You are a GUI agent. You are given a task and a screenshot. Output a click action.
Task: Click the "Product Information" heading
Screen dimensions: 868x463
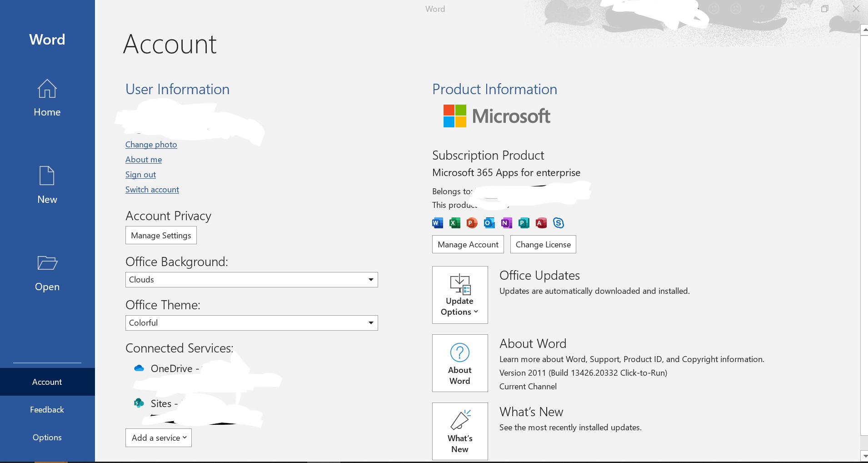tap(494, 89)
